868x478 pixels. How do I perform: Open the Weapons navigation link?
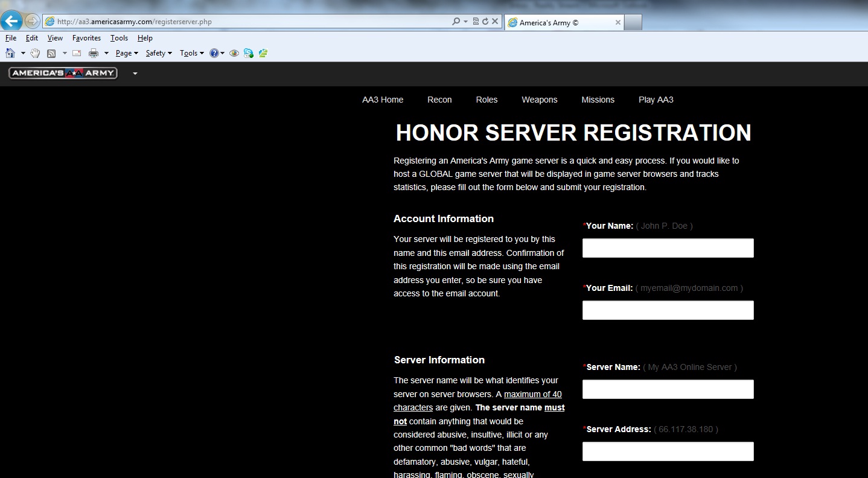pos(540,100)
